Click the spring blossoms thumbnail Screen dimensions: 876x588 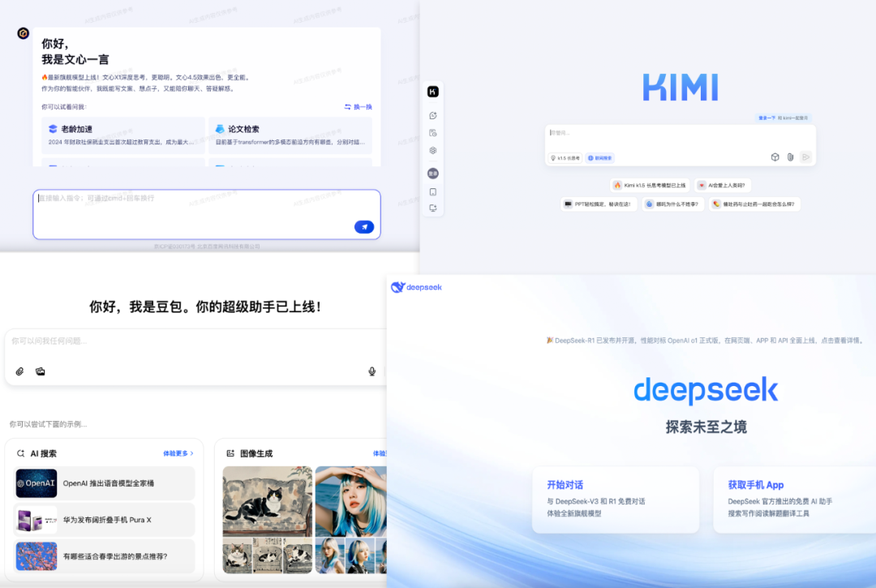tap(36, 556)
